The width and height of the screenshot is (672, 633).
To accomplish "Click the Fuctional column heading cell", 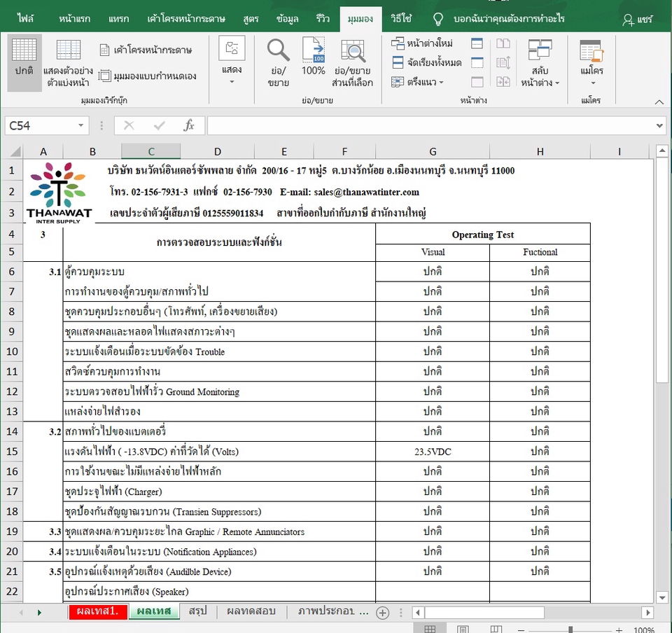I will pos(540,252).
